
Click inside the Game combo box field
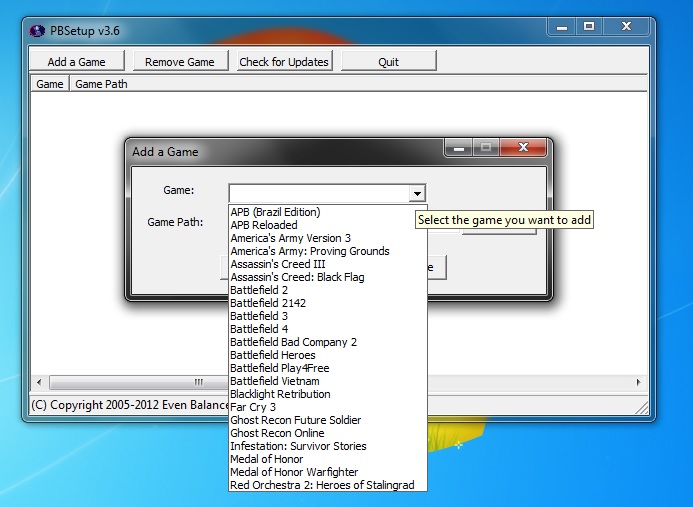point(319,193)
